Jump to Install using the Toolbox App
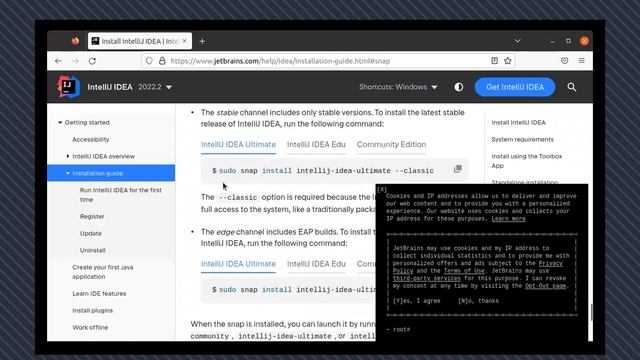Image resolution: width=640 pixels, height=360 pixels. pos(527,161)
